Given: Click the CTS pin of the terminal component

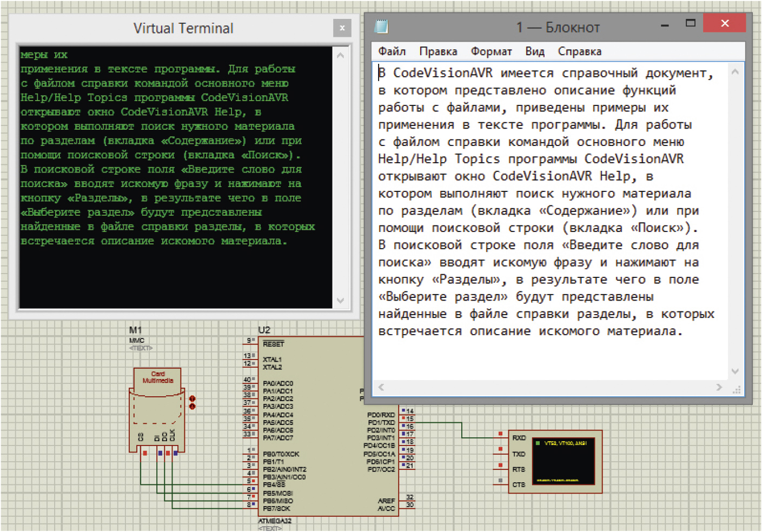Looking at the screenshot, I should (x=519, y=485).
